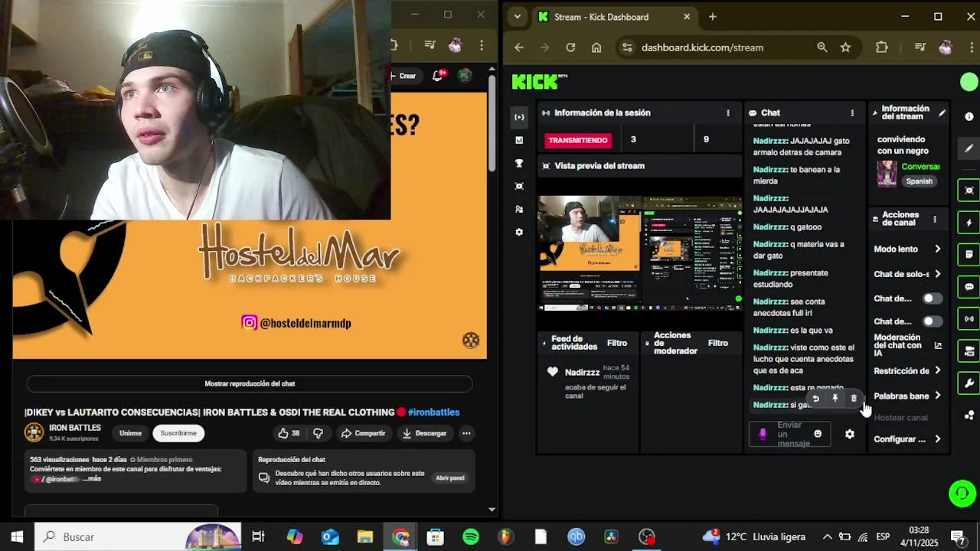Open AI chat moderation stats chart icon
980x551 pixels.
[x=938, y=345]
